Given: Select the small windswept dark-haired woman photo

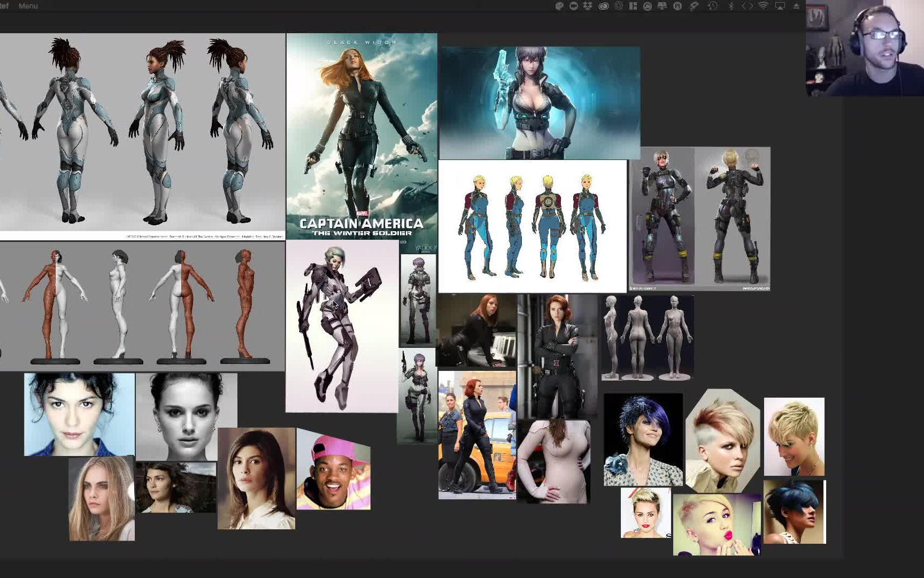Looking at the screenshot, I should (x=176, y=488).
